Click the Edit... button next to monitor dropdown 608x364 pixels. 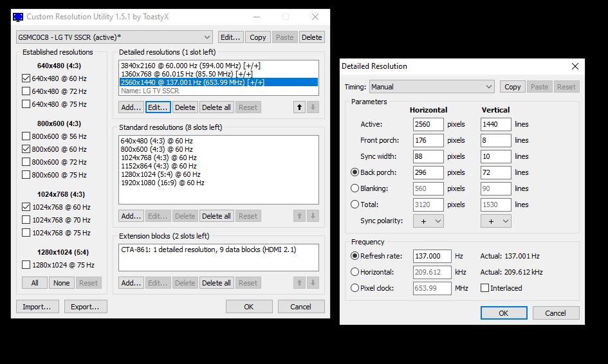[x=231, y=37]
